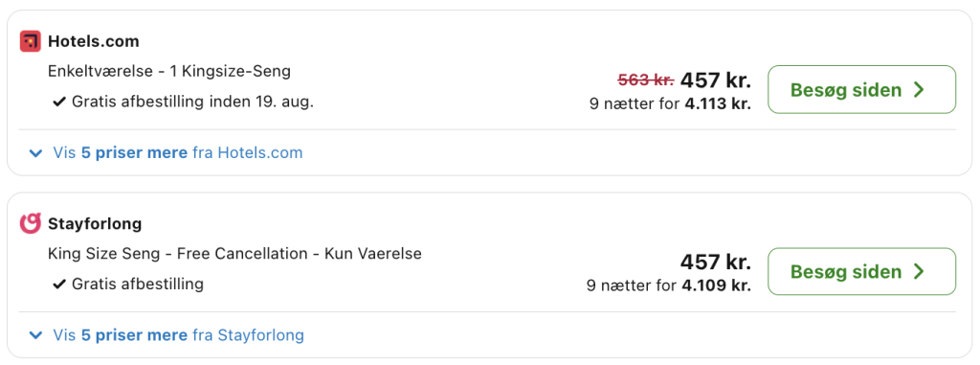Click the Hotels.com 457 kr. nightly price
The image size is (980, 365).
click(x=716, y=80)
